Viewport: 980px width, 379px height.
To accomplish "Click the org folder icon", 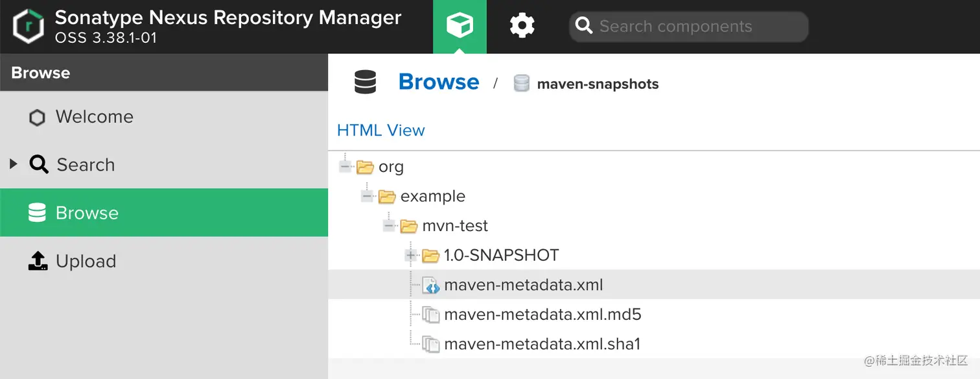I will pos(365,167).
